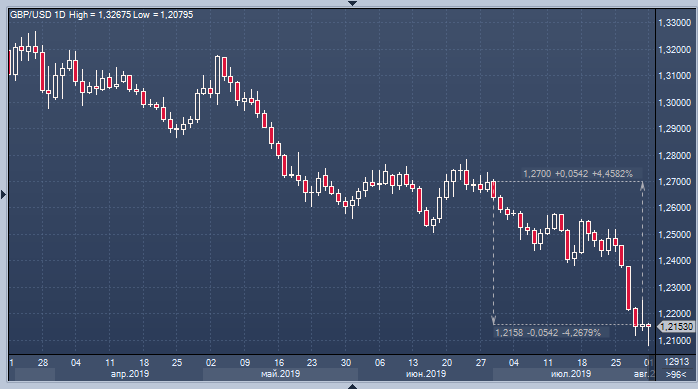Click the 1,26000 price axis label
Viewport: 698px width, 389px height.
(x=674, y=208)
